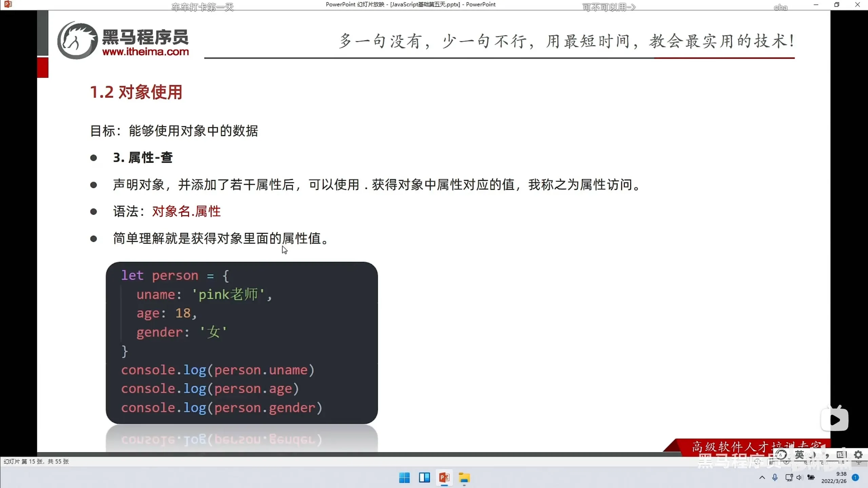The width and height of the screenshot is (868, 488).
Task: Expand hidden system tray icons chevron
Action: (762, 477)
